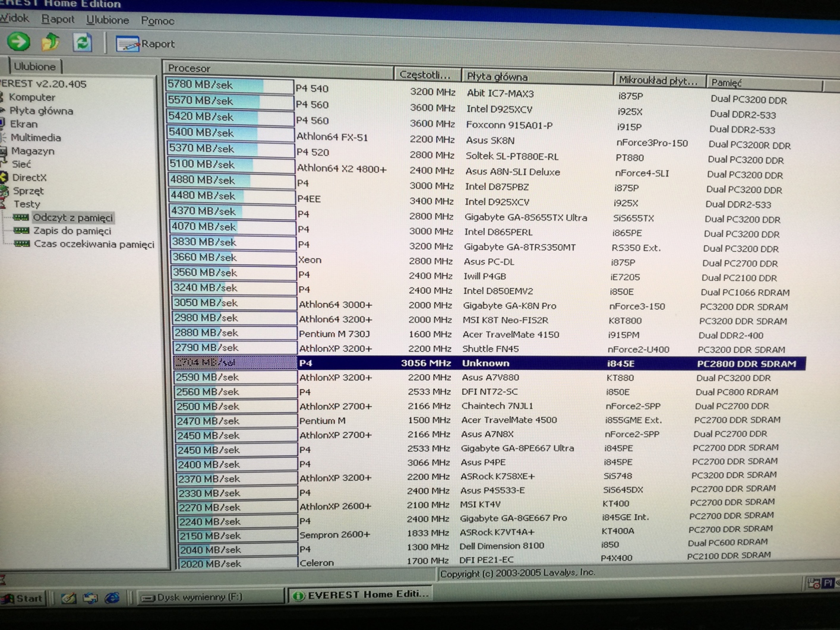Viewport: 840px width, 630px height.
Task: Click the 5780 MB/sek result bar
Action: pos(229,86)
